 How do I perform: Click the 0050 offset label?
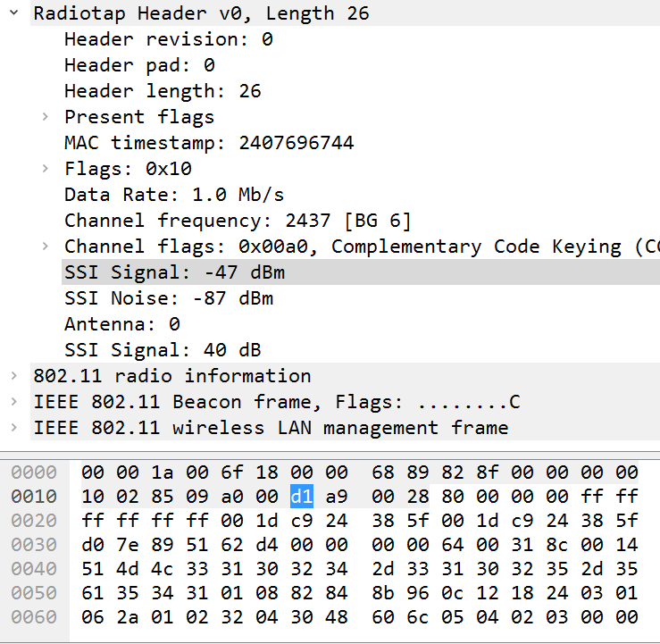[x=34, y=593]
